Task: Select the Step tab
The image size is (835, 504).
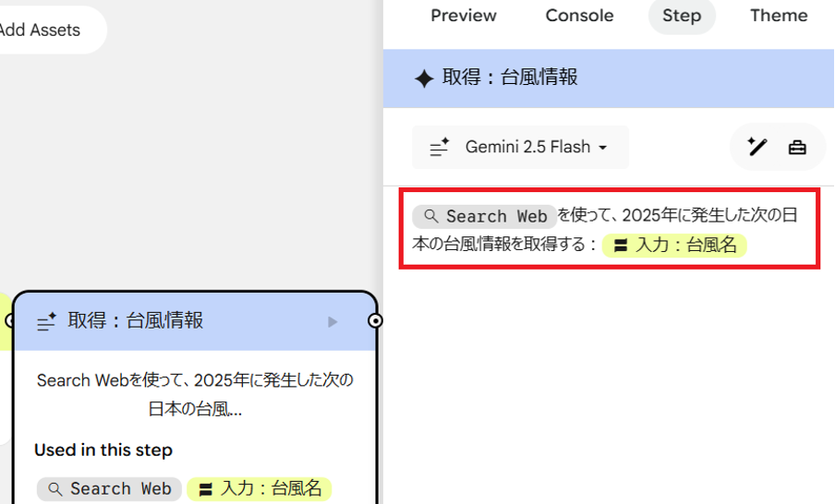Action: tap(682, 16)
